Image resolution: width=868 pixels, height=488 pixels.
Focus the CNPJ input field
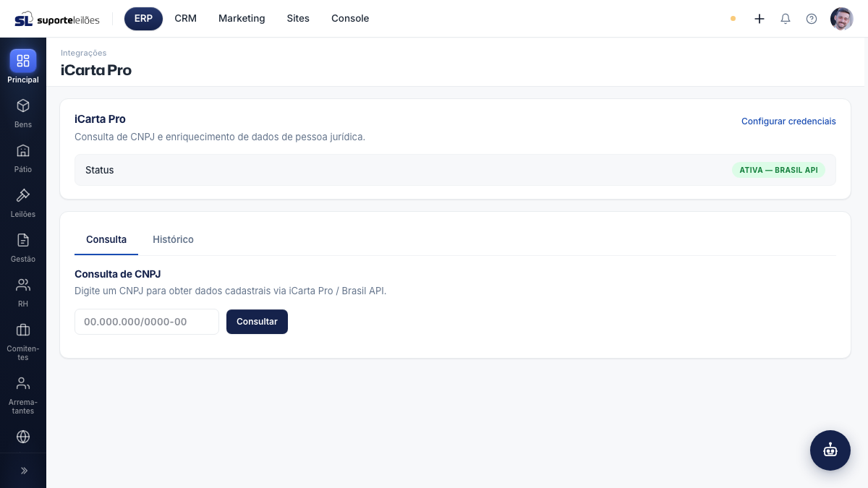[x=147, y=322]
